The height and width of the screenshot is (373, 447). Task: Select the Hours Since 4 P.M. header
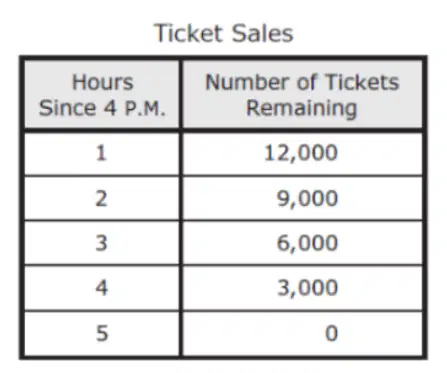tap(102, 95)
